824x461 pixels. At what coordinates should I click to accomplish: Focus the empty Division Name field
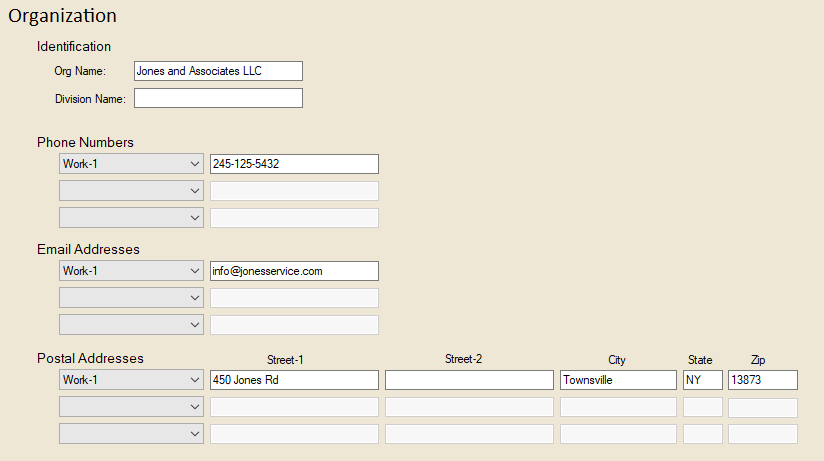pyautogui.click(x=218, y=98)
